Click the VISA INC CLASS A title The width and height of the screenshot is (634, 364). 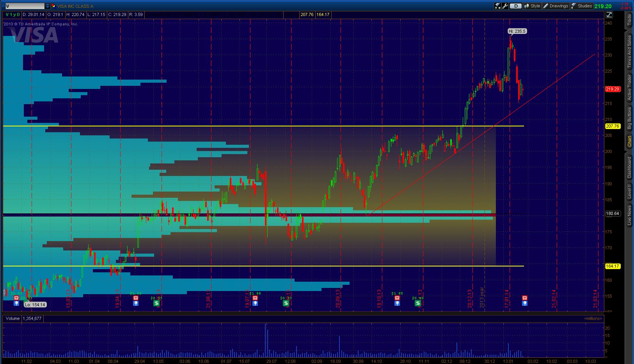click(x=75, y=6)
